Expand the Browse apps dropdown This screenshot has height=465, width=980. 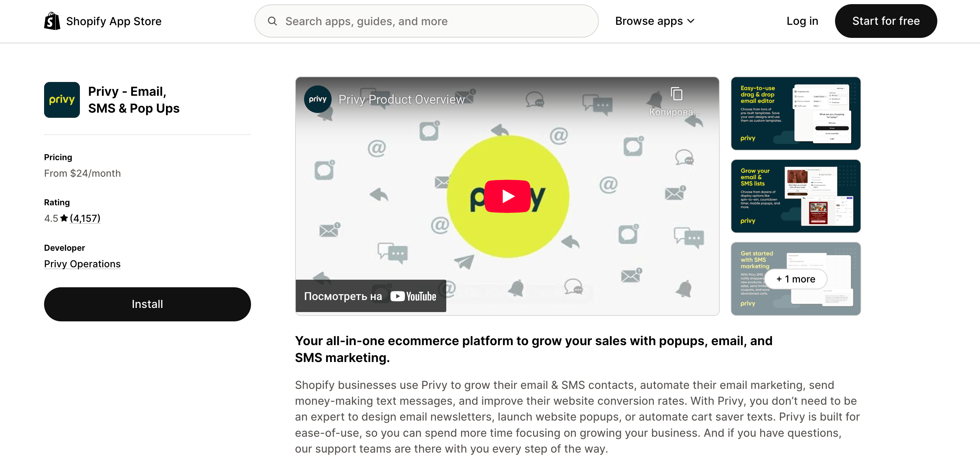pos(655,21)
